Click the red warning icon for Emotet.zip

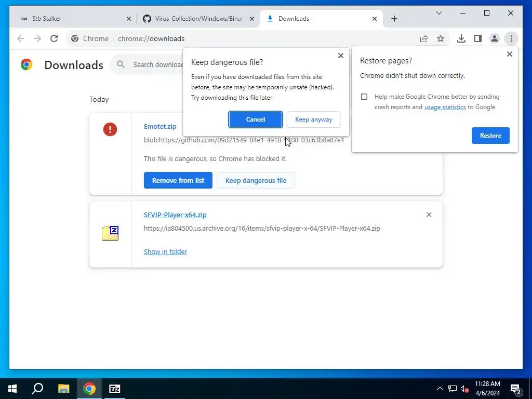110,129
